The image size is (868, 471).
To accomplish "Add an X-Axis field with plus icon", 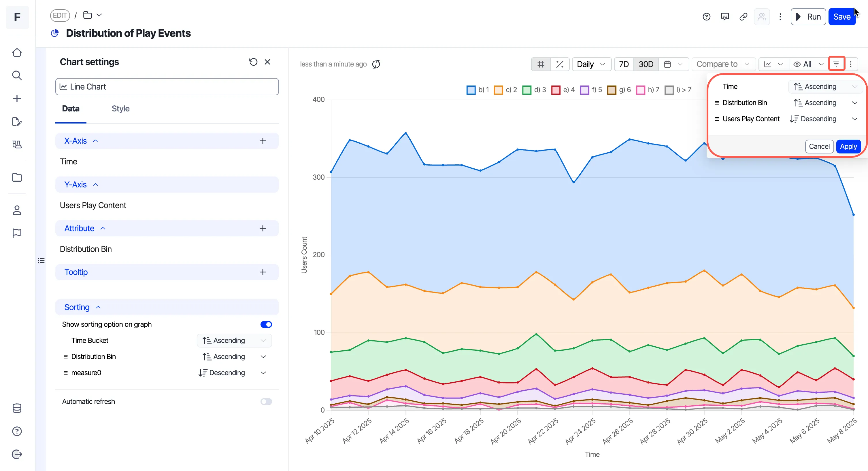I will coord(263,141).
